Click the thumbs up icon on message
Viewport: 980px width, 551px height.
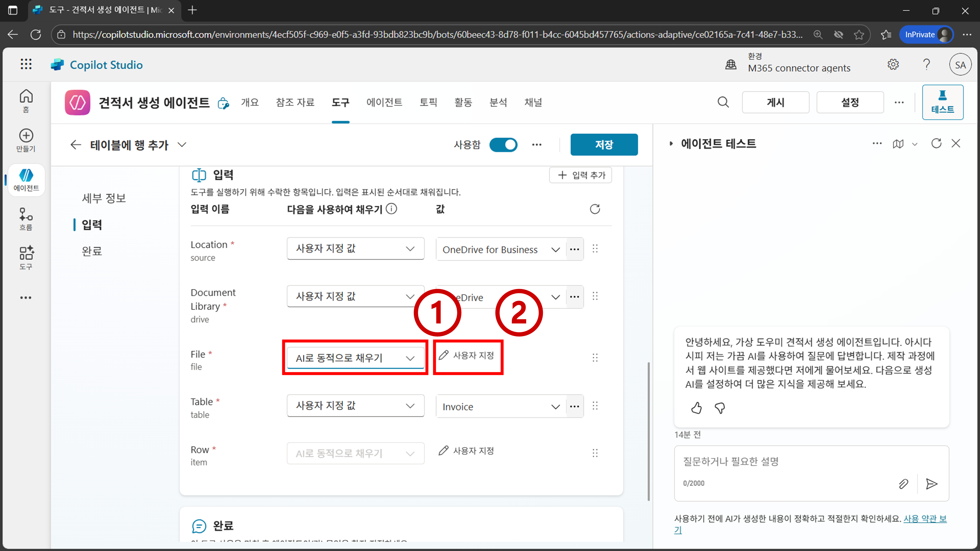click(x=696, y=408)
